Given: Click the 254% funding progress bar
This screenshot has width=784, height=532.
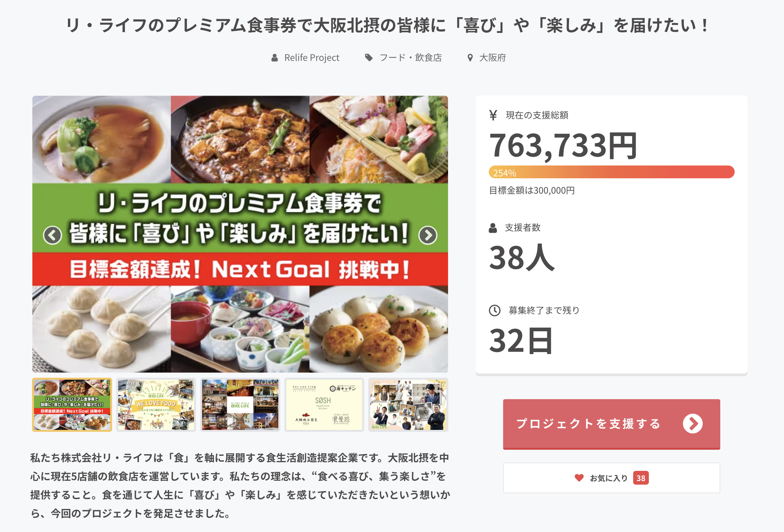Looking at the screenshot, I should point(611,172).
